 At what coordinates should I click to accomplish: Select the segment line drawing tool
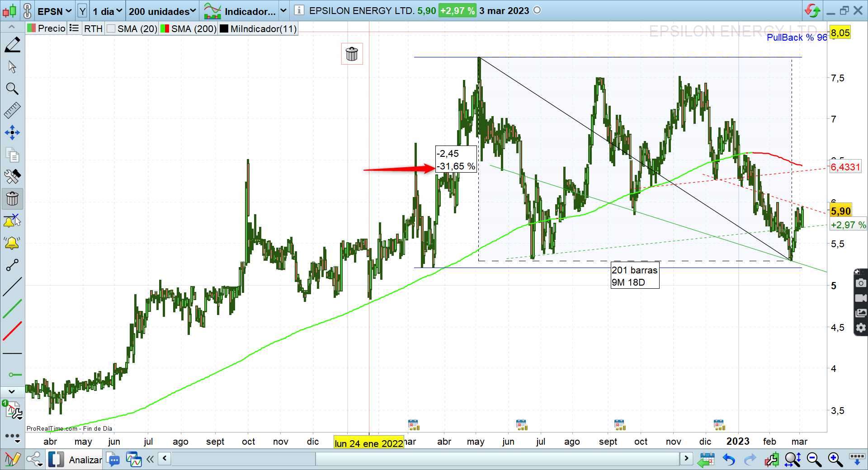(12, 265)
